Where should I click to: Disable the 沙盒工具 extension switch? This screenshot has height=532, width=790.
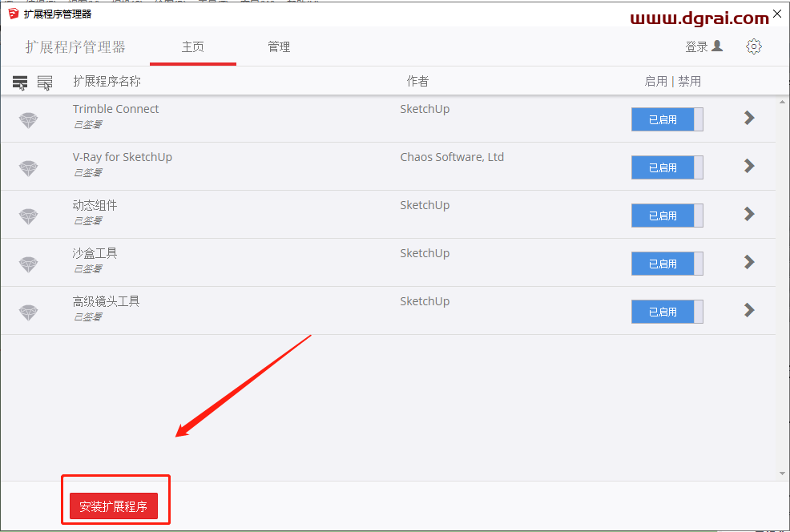pos(667,264)
